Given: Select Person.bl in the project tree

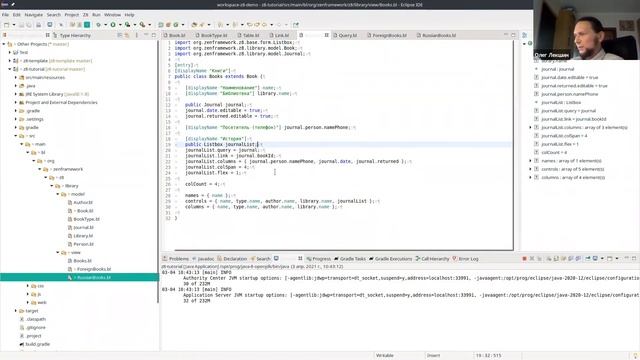Looking at the screenshot, I should tap(80, 244).
